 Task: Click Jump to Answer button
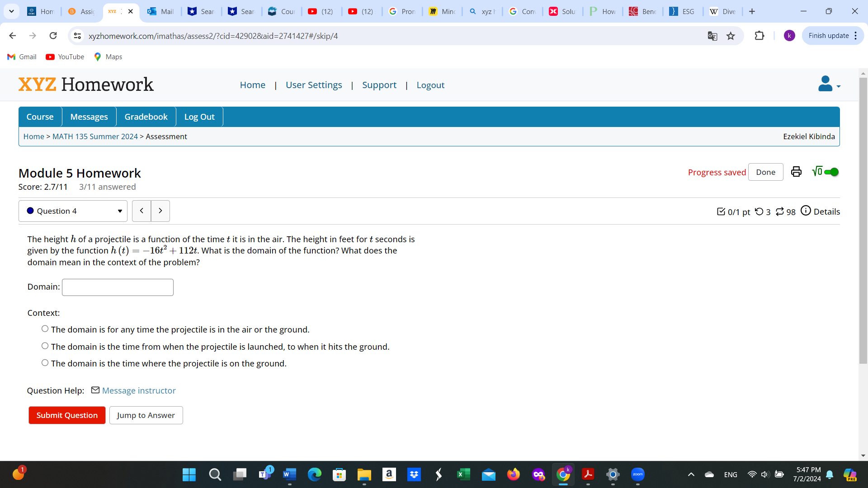click(x=146, y=415)
